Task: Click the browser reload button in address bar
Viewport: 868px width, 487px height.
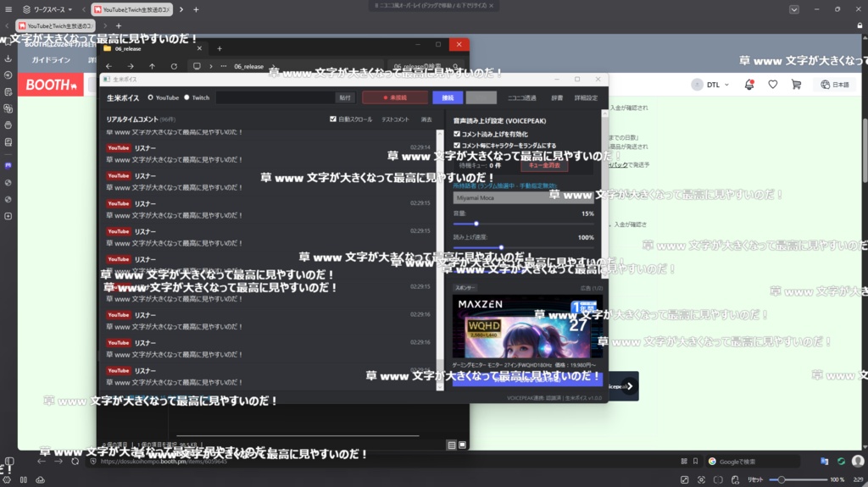Action: 75,461
